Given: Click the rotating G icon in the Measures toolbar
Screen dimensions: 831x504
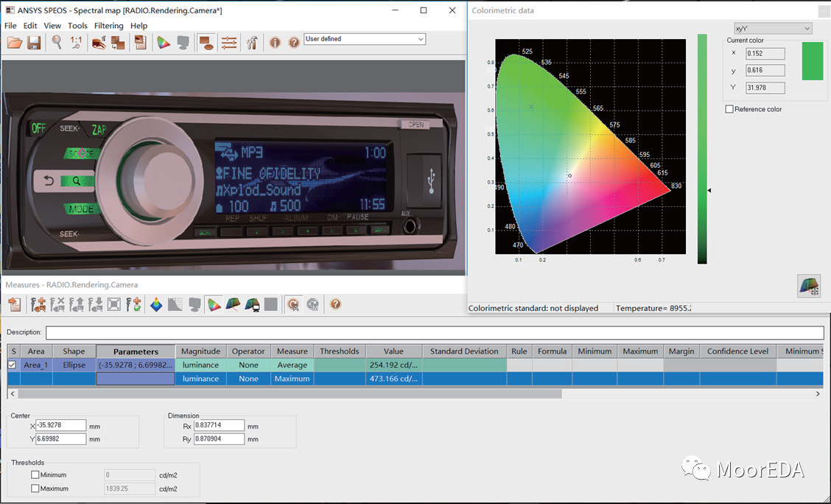Looking at the screenshot, I should click(x=293, y=304).
